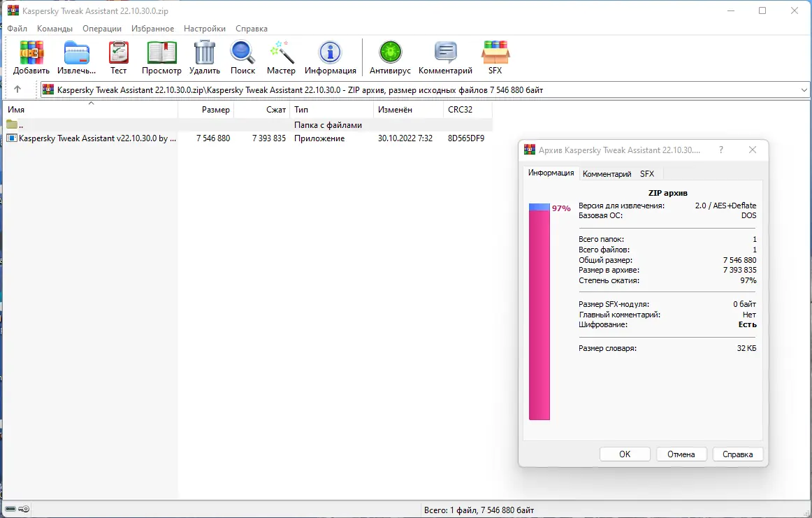Run archive Тест from the toolbar
The image size is (812, 518).
pyautogui.click(x=118, y=52)
